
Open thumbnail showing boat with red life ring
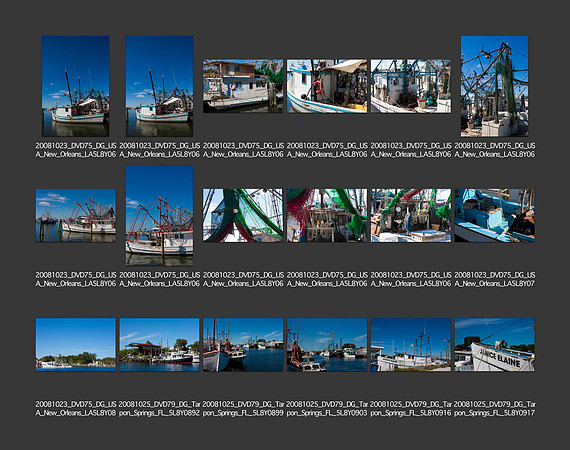tap(327, 86)
